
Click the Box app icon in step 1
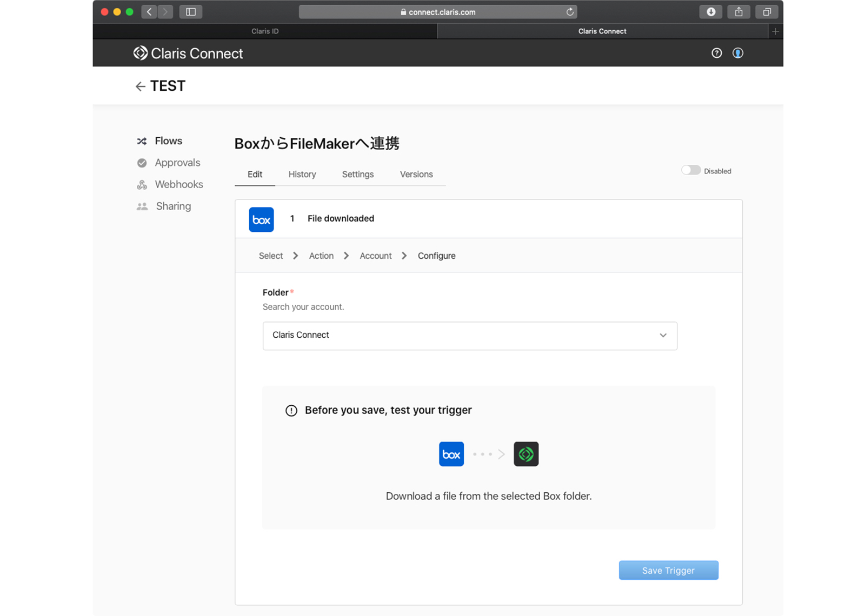tap(261, 219)
